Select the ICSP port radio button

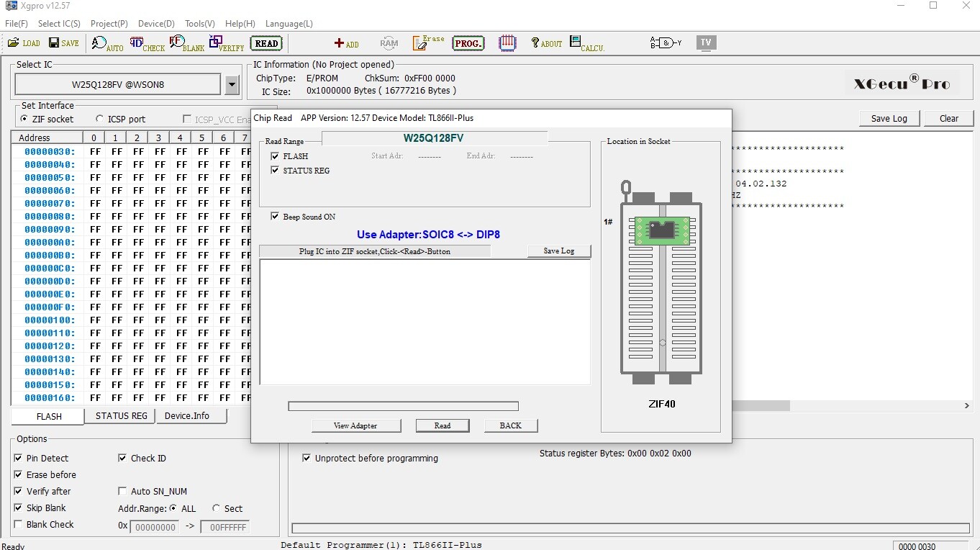[99, 120]
